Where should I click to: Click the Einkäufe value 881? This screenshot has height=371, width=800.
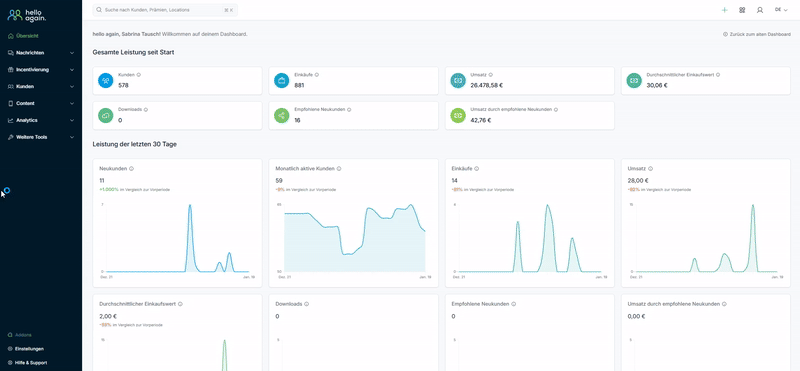[299, 85]
